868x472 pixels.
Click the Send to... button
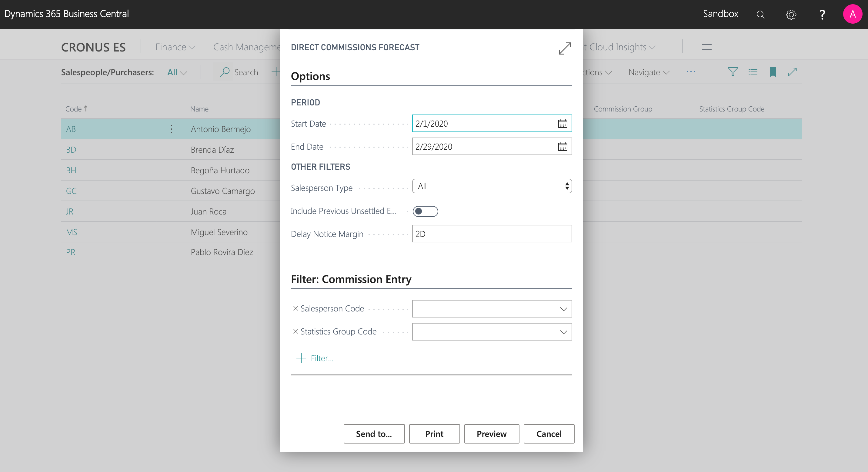coord(374,434)
